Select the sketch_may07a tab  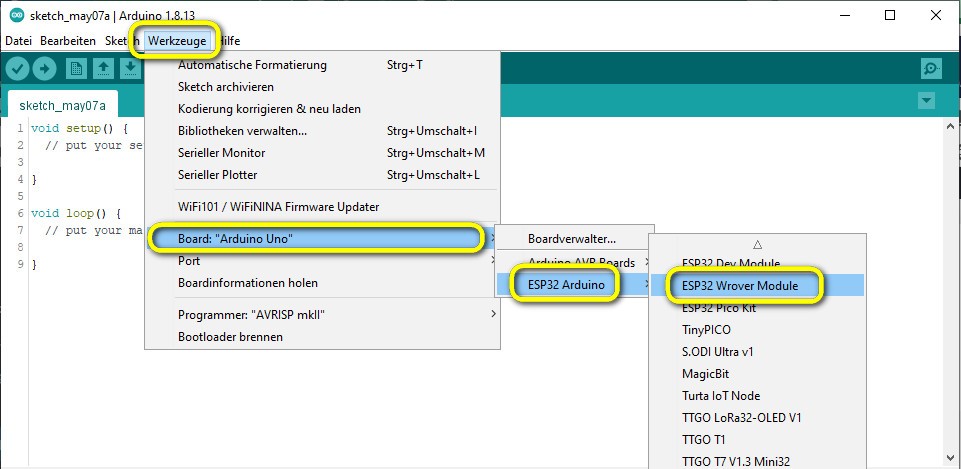click(x=62, y=105)
